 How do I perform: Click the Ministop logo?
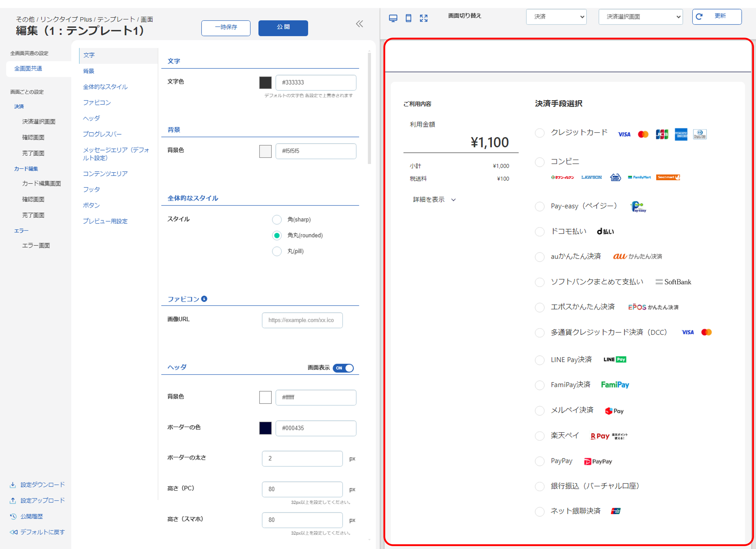[615, 177]
